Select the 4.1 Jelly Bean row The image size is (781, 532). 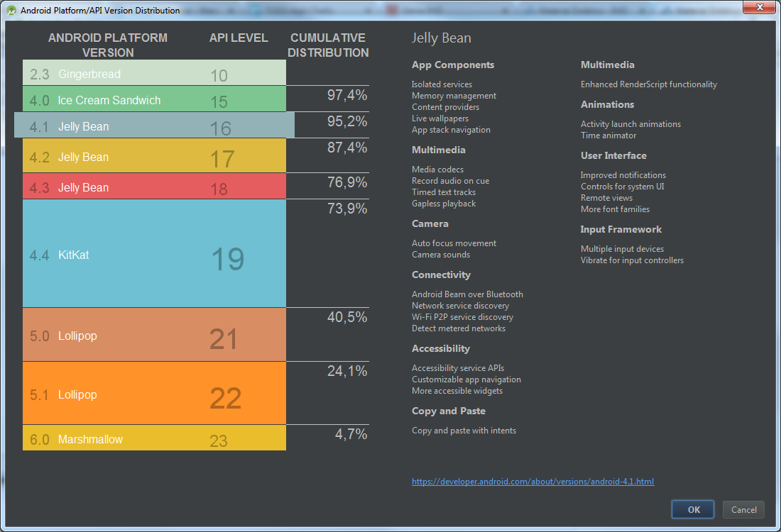[x=154, y=125]
